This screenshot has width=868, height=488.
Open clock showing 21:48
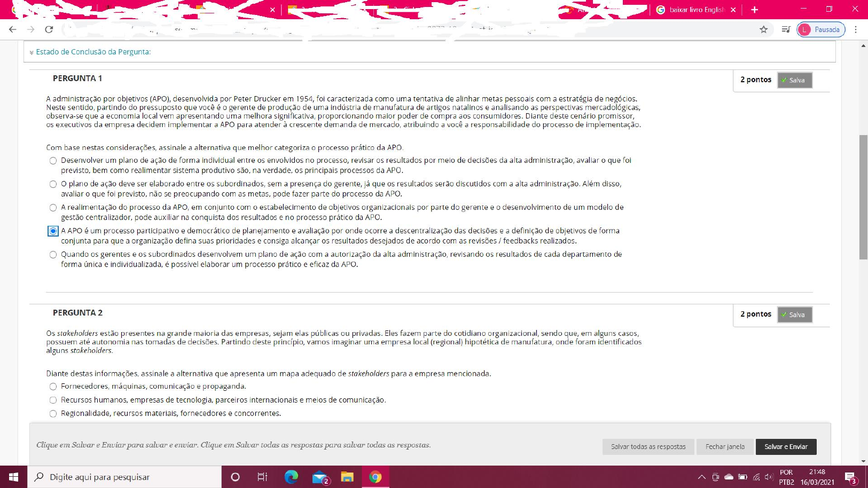(817, 477)
